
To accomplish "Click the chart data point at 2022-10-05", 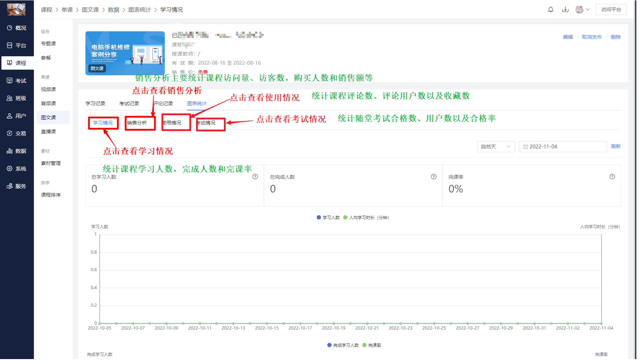I will pos(100,323).
